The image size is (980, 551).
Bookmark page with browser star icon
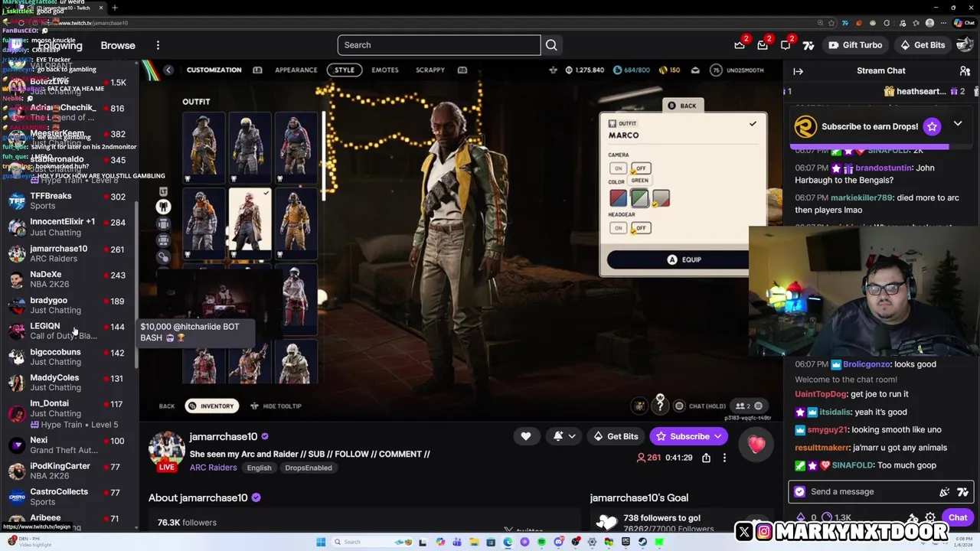832,23
